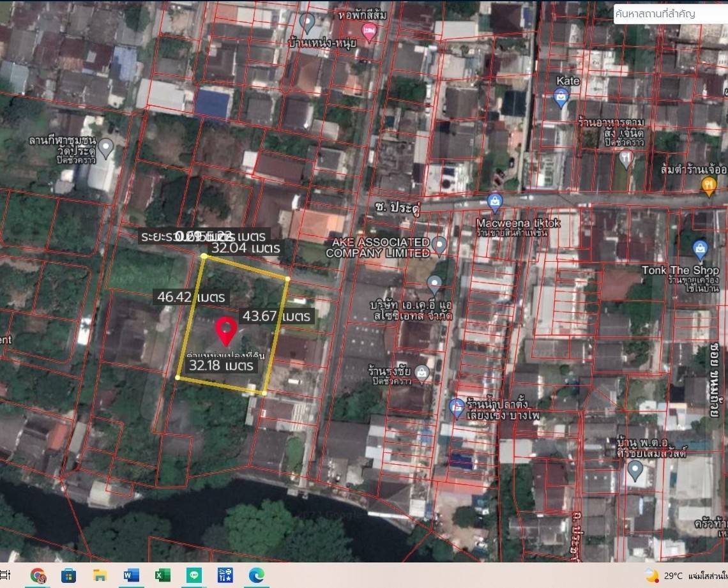Open Microsoft Word from the taskbar
Screen dimensions: 728x588
pyautogui.click(x=132, y=575)
